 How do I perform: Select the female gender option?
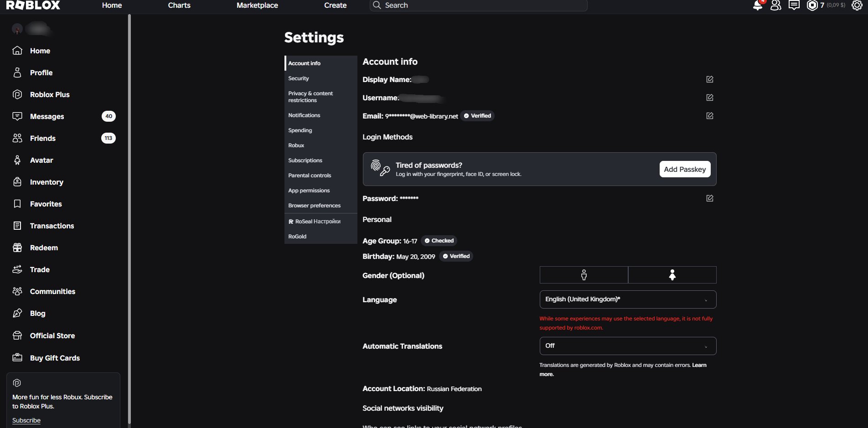(672, 275)
